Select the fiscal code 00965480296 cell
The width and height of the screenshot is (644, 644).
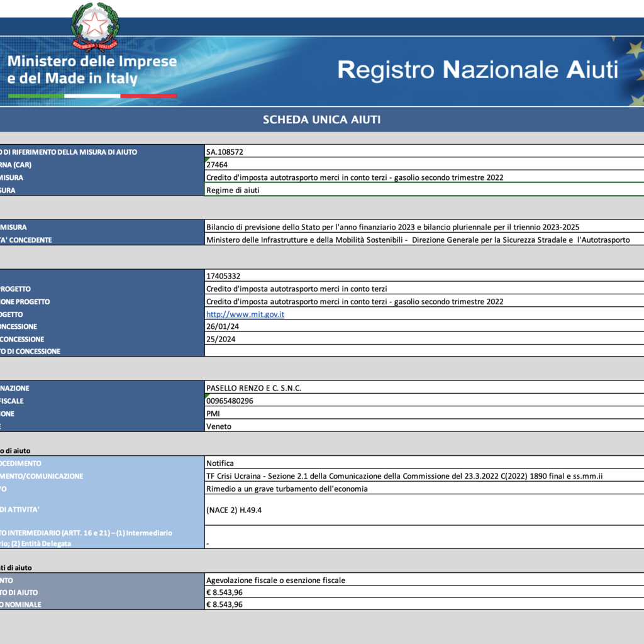coord(424,401)
